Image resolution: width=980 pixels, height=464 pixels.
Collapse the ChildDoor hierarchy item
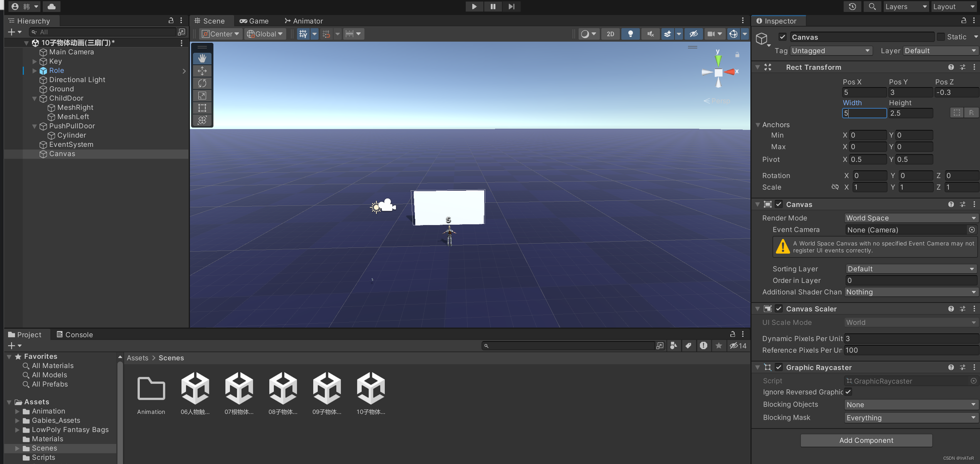34,98
